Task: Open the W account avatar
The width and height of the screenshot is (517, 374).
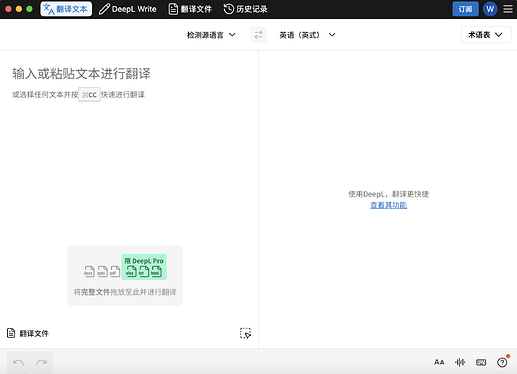Action: click(490, 9)
